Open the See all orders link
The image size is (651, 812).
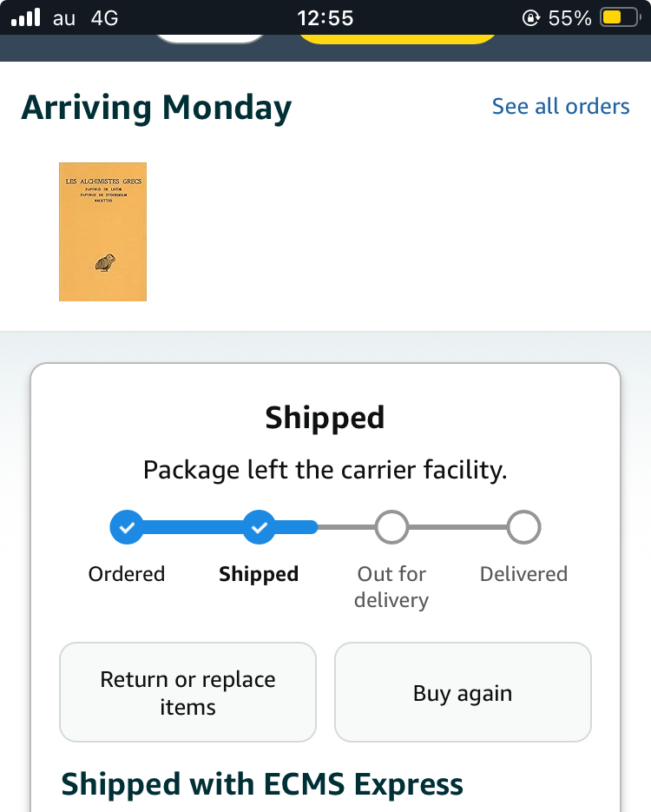click(x=561, y=106)
